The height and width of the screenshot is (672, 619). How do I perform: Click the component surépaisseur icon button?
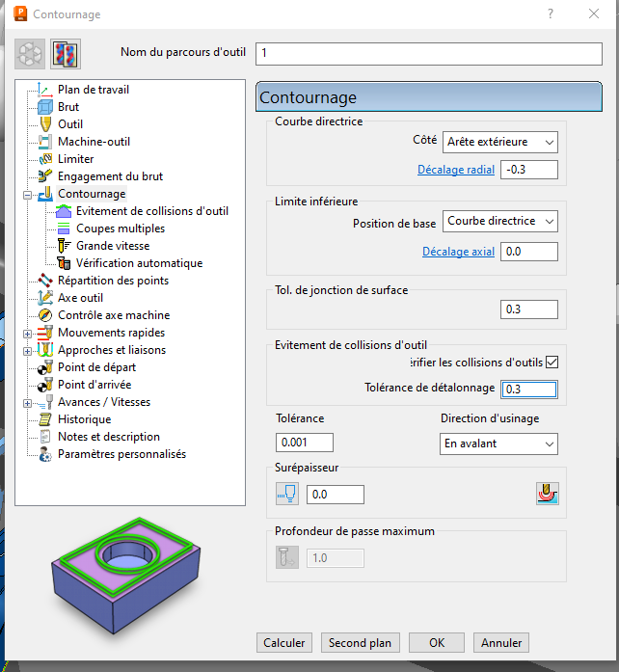[549, 495]
